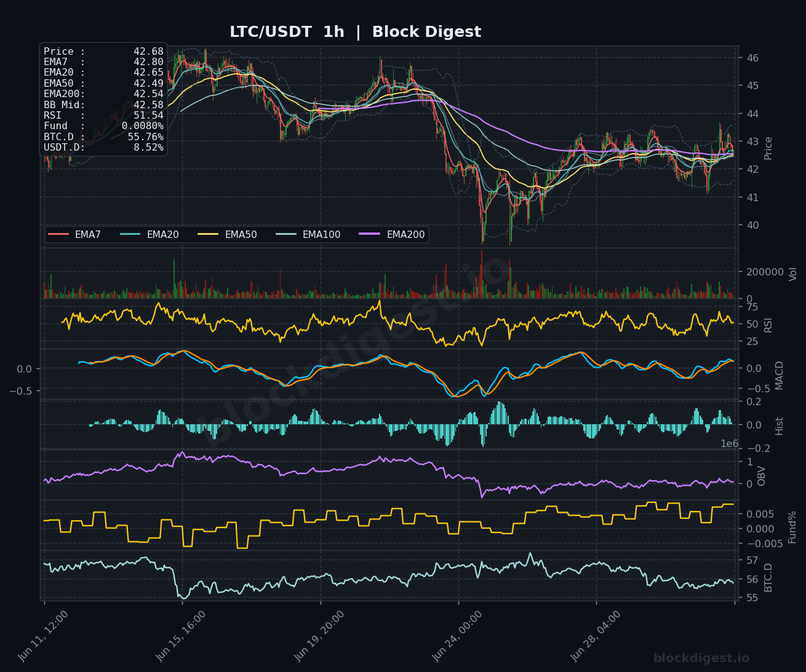
Task: Click the 'RSI' axis label
Action: coord(768,324)
